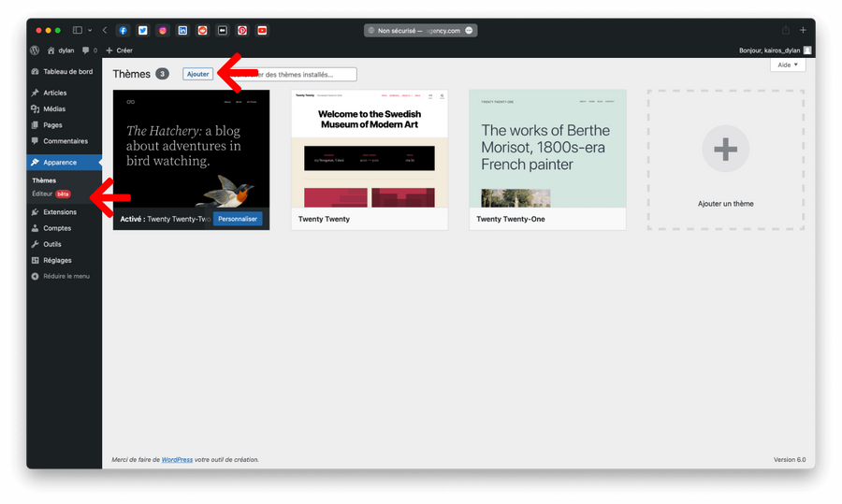Open a new tab with plus icon

pos(803,30)
